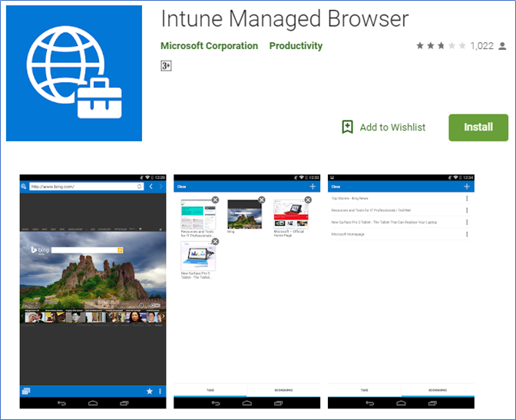Switch to Tabs tab in second screenshot

[x=210, y=390]
